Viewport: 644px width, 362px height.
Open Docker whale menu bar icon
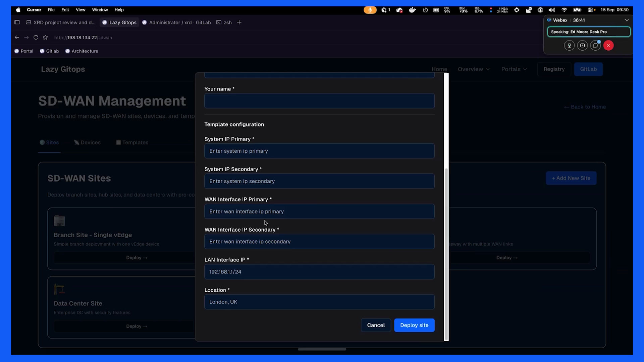point(412,10)
